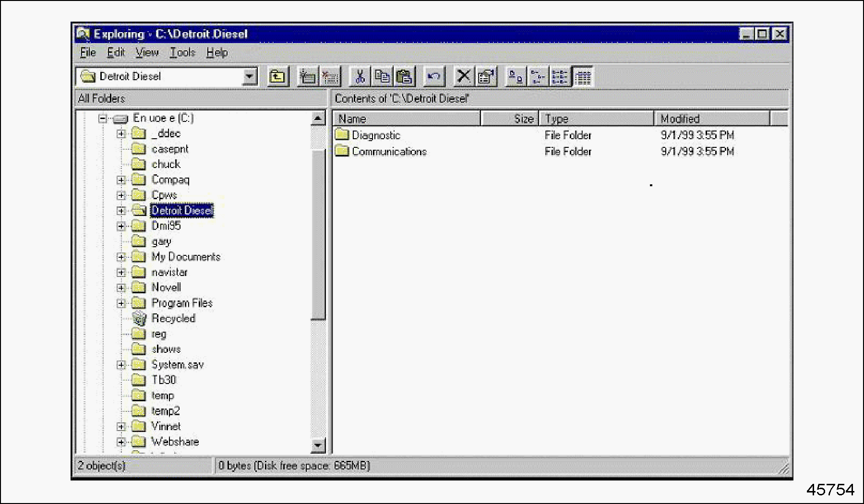Click the Cut scissors icon
This screenshot has width=864, height=504.
pos(360,77)
